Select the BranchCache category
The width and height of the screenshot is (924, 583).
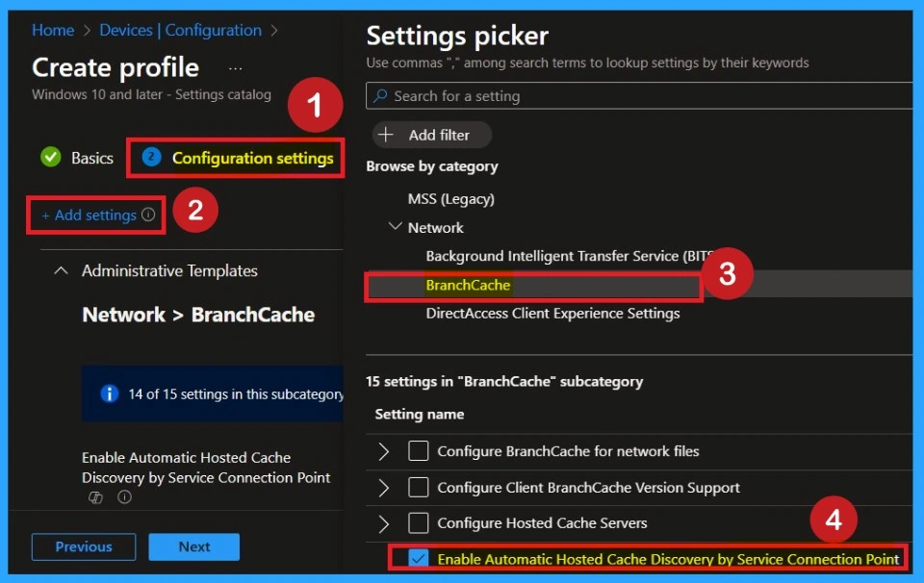468,285
